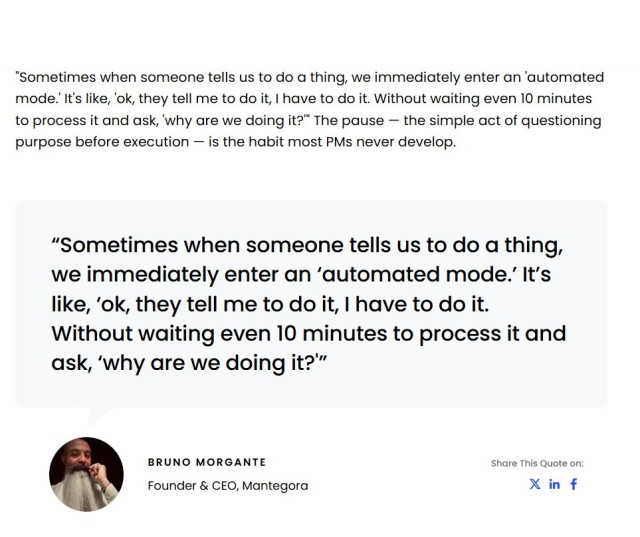Click the phrase "The pause" in the paragraph
The image size is (640, 537).
347,120
